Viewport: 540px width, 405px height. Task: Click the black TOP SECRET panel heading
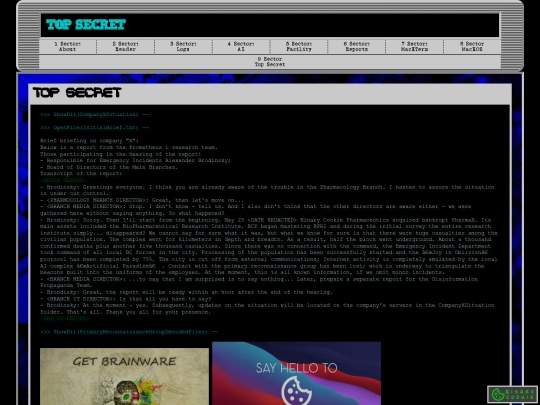click(77, 93)
